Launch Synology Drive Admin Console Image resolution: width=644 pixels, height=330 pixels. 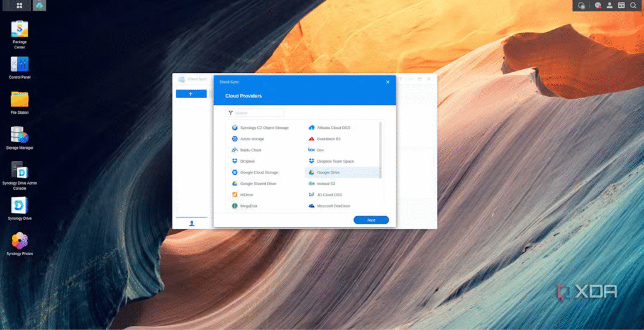pyautogui.click(x=19, y=171)
